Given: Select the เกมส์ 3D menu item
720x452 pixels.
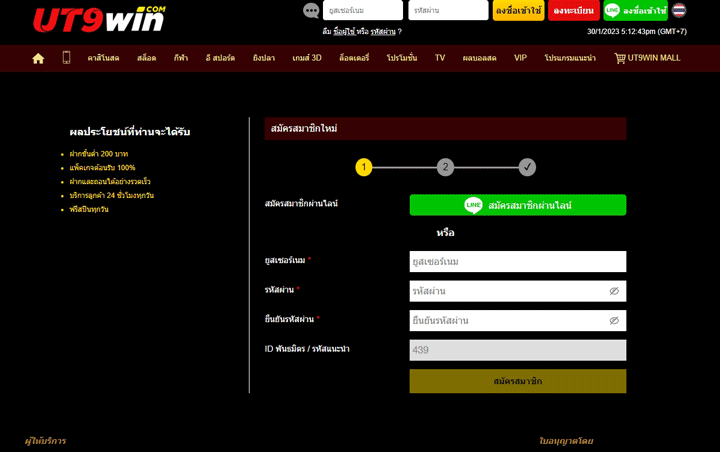Looking at the screenshot, I should tap(307, 58).
